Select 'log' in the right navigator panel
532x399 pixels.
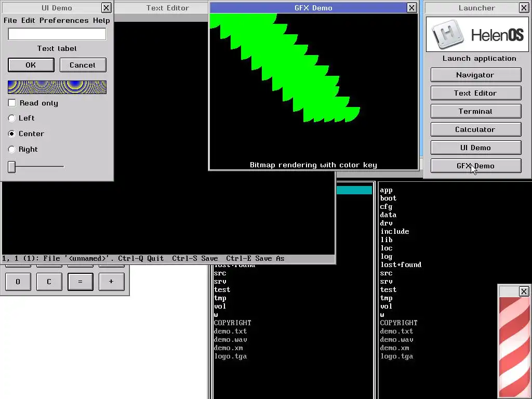point(387,257)
